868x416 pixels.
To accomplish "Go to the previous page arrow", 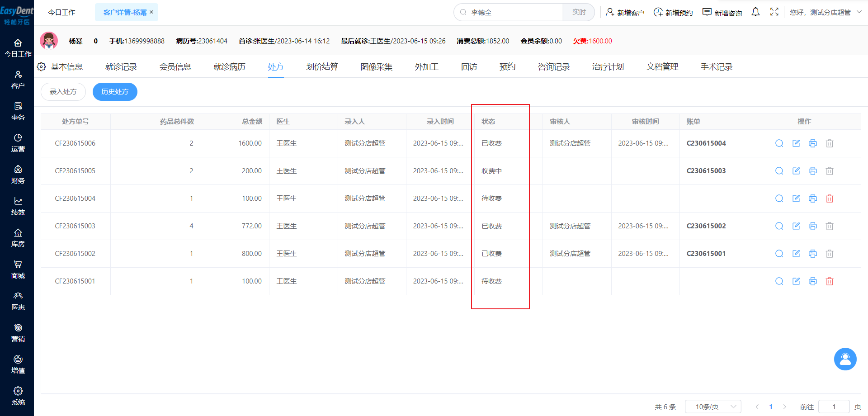I will (x=757, y=407).
